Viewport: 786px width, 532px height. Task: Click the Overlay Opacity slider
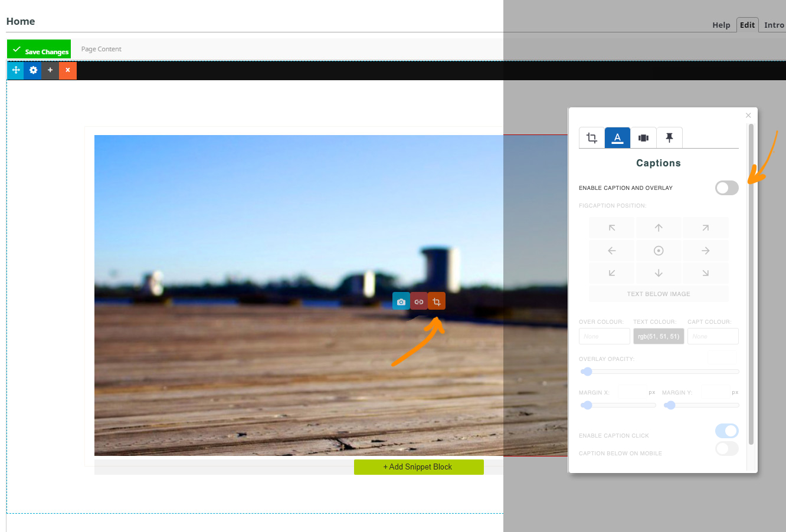pos(659,372)
